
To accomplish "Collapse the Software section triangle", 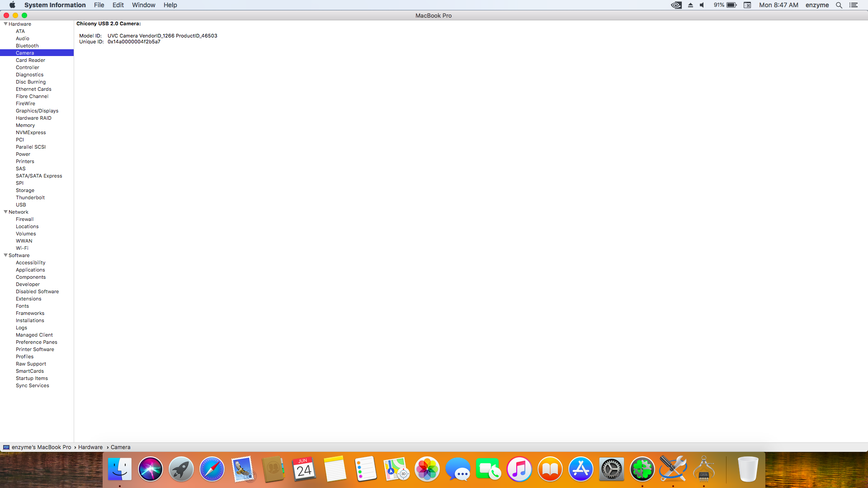I will [5, 255].
